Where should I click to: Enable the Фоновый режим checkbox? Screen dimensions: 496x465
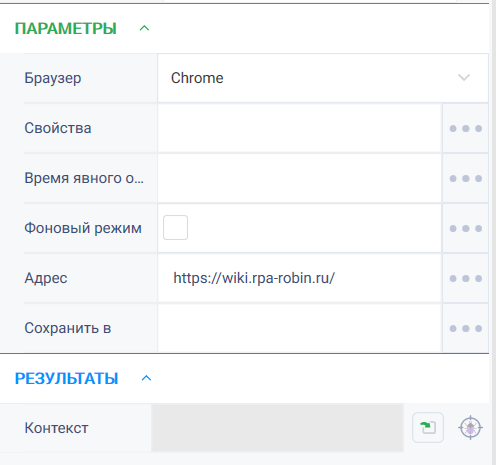click(x=175, y=228)
